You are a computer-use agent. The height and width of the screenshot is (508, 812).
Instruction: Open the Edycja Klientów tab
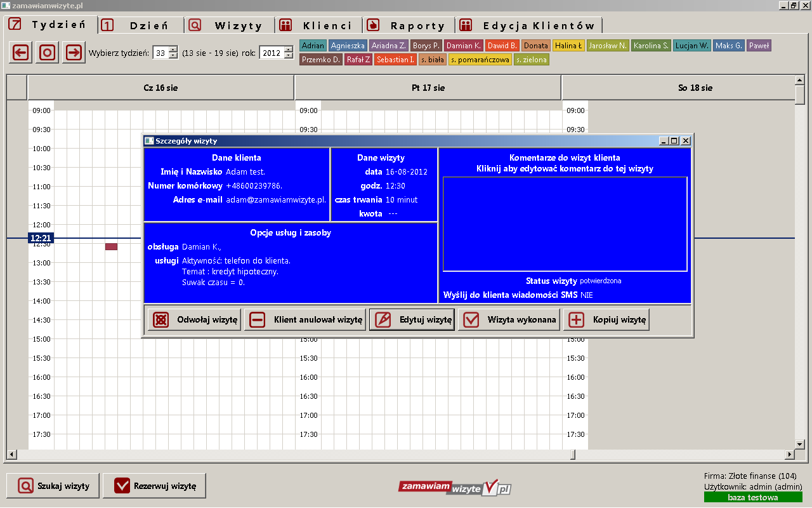528,25
